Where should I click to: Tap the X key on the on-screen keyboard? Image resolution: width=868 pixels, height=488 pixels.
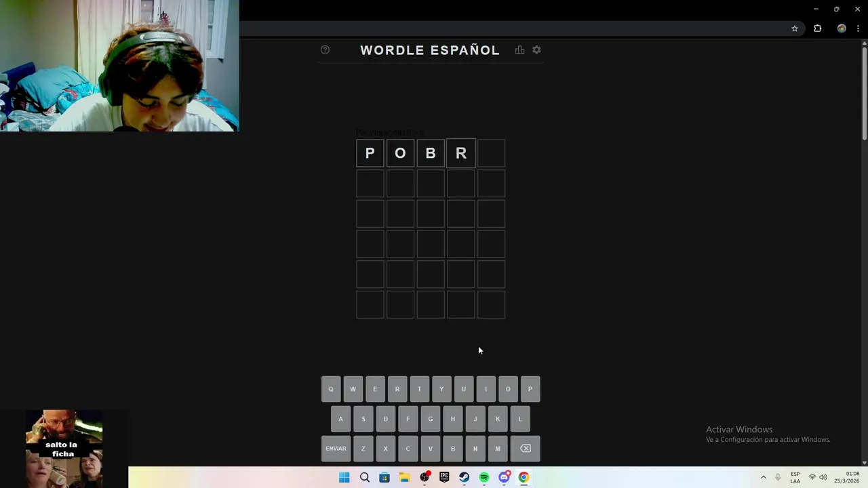point(385,449)
